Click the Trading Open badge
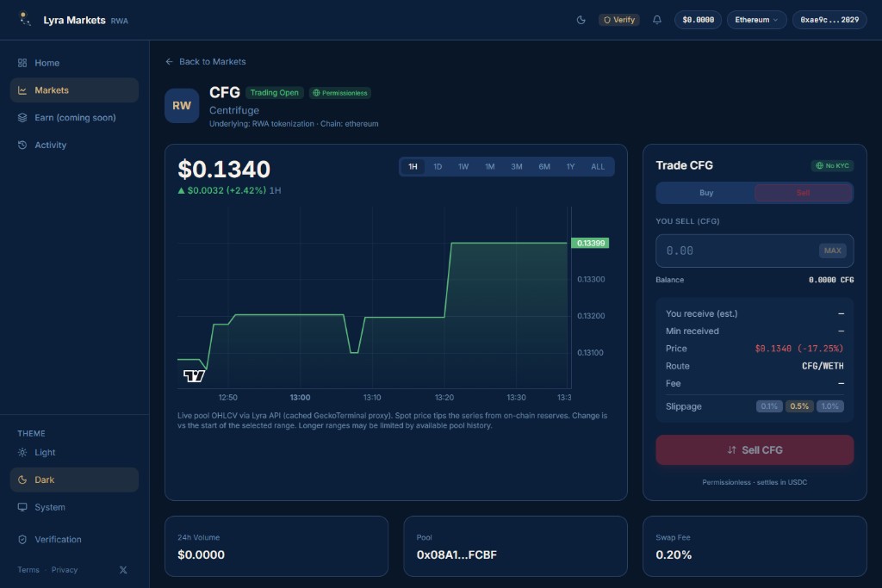Viewport: 882px width, 588px height. (x=275, y=93)
